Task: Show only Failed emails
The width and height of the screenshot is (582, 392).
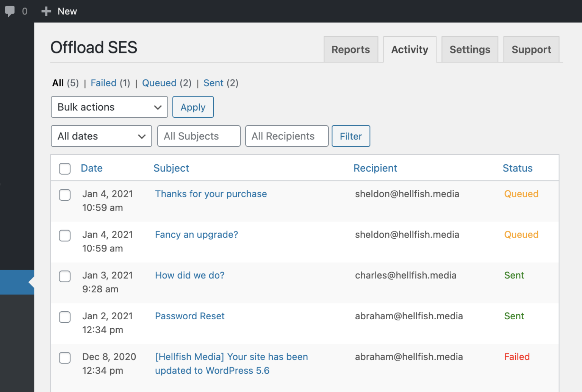Action: point(103,83)
